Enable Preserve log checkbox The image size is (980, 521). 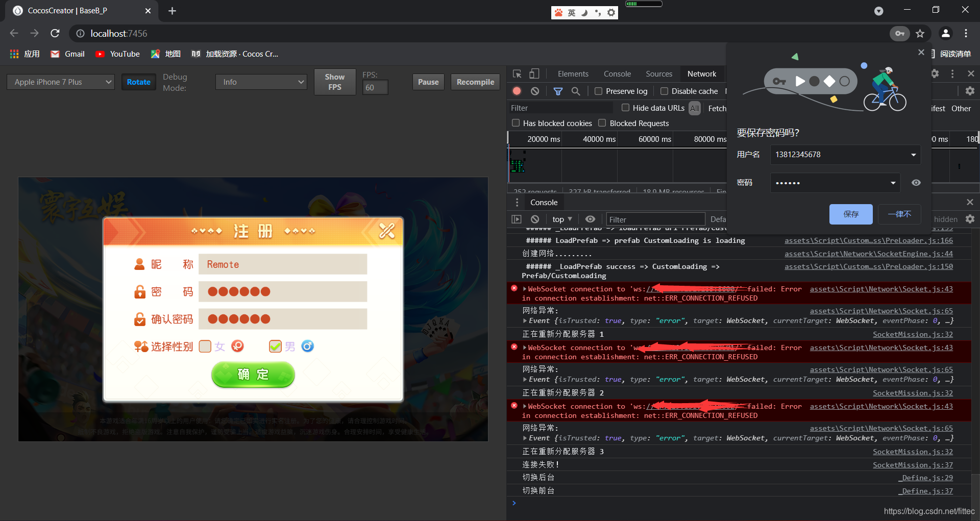click(598, 91)
